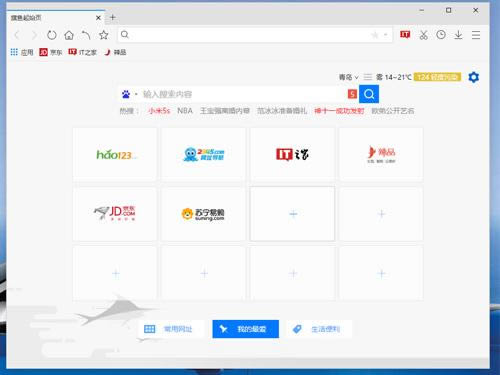Screen dimensions: 500x375
Task: Open the NBA hot search link
Action: (x=185, y=111)
